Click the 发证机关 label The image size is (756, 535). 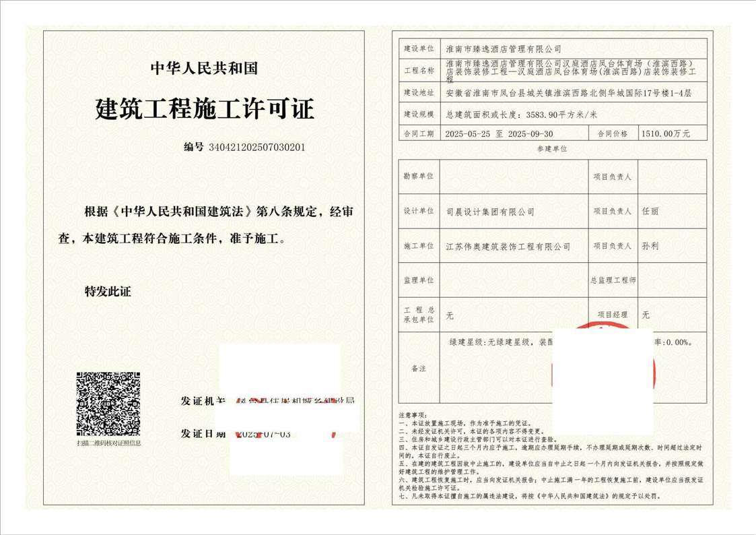click(203, 401)
